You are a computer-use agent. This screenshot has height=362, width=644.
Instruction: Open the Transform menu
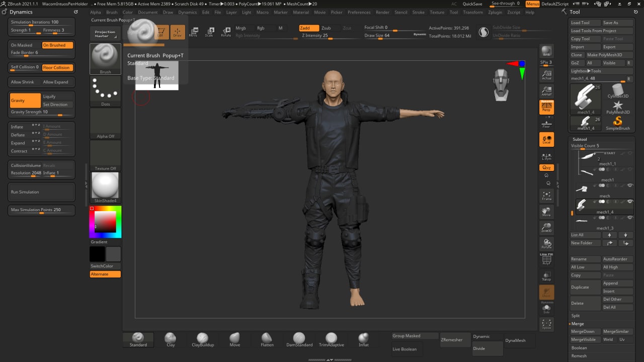pos(473,12)
